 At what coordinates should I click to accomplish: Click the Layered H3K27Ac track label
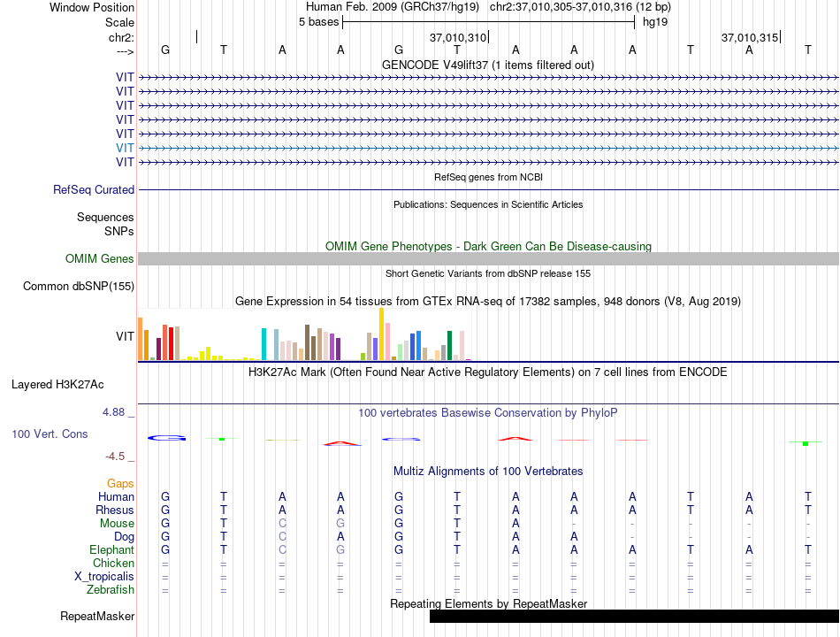pyautogui.click(x=57, y=385)
